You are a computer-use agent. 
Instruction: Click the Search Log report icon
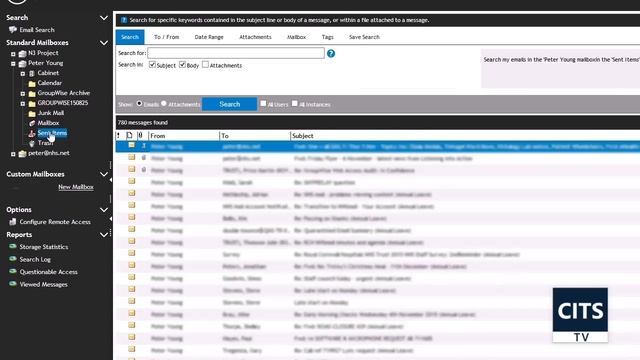13,259
